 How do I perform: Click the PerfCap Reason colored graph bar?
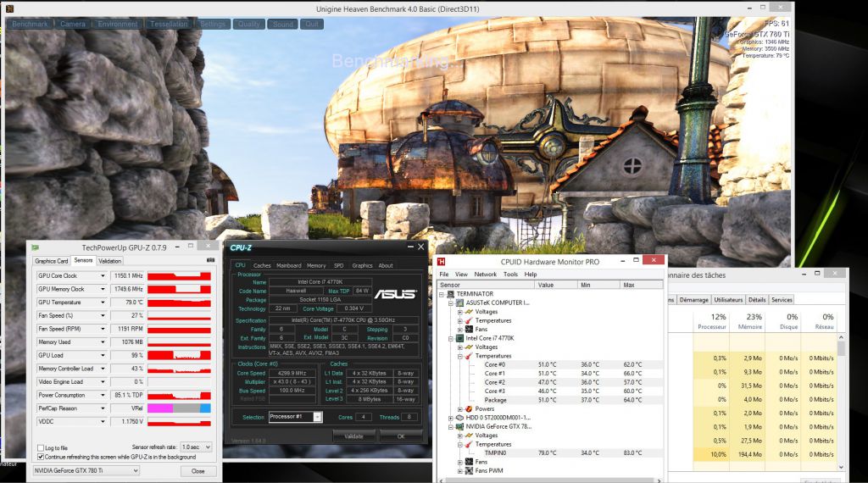click(x=179, y=408)
